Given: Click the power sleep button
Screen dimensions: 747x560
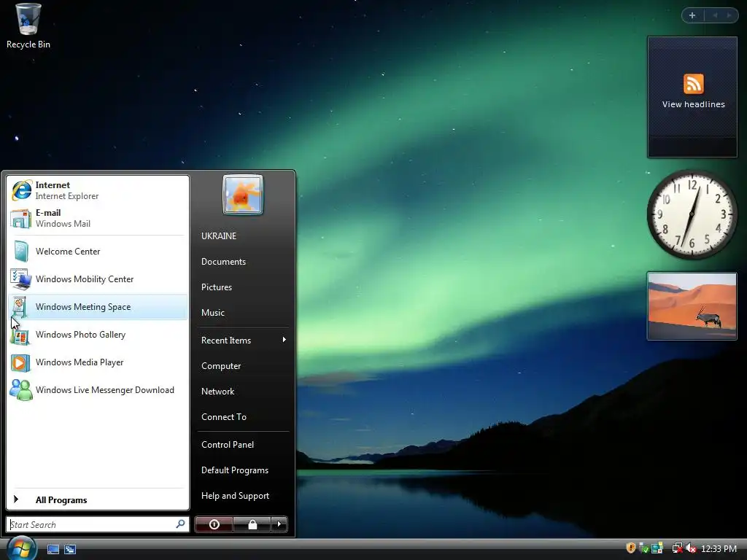Looking at the screenshot, I should (x=214, y=524).
